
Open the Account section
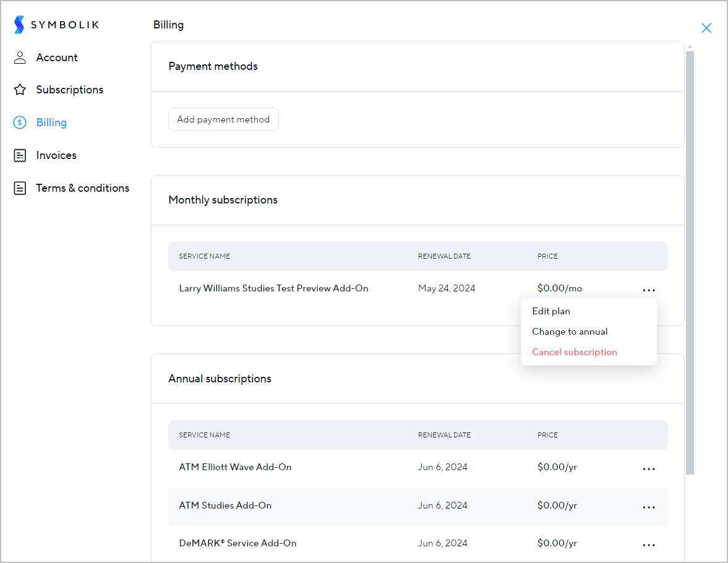(57, 58)
